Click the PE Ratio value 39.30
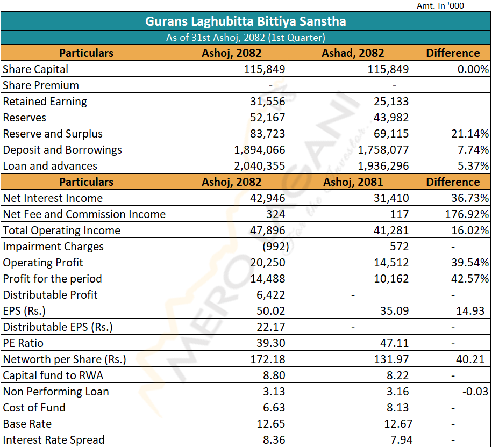The image size is (492, 448). [x=271, y=343]
